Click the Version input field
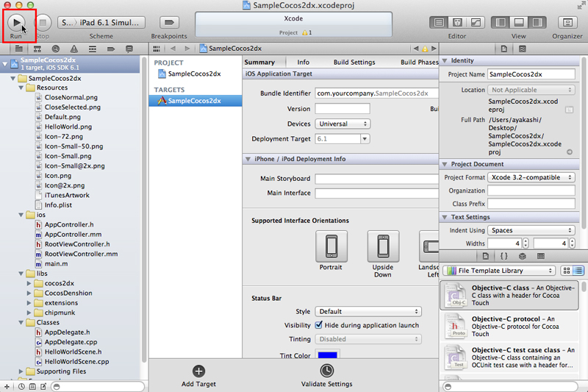Screen dimensions: 588x392 pyautogui.click(x=343, y=109)
